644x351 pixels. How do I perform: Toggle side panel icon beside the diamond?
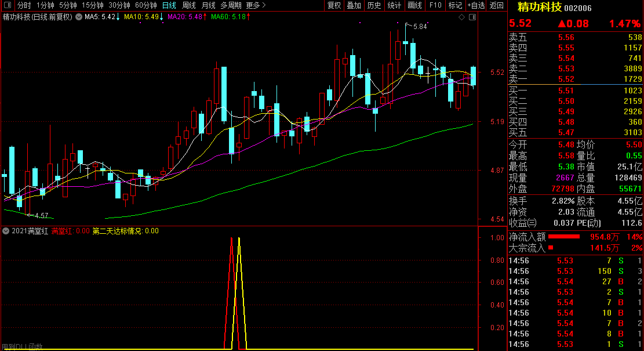point(472,17)
